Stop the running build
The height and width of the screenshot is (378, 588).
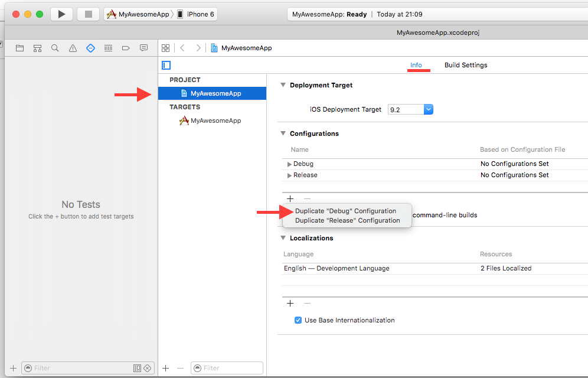coord(88,14)
